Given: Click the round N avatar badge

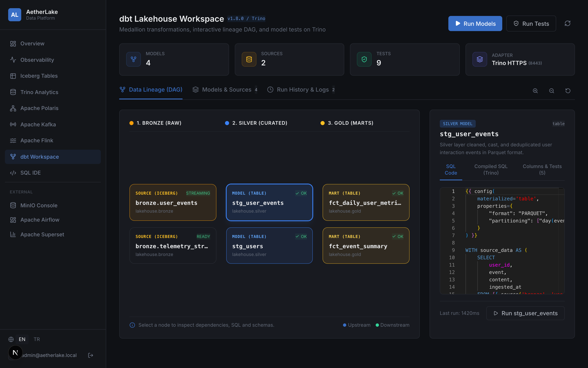Looking at the screenshot, I should (15, 352).
